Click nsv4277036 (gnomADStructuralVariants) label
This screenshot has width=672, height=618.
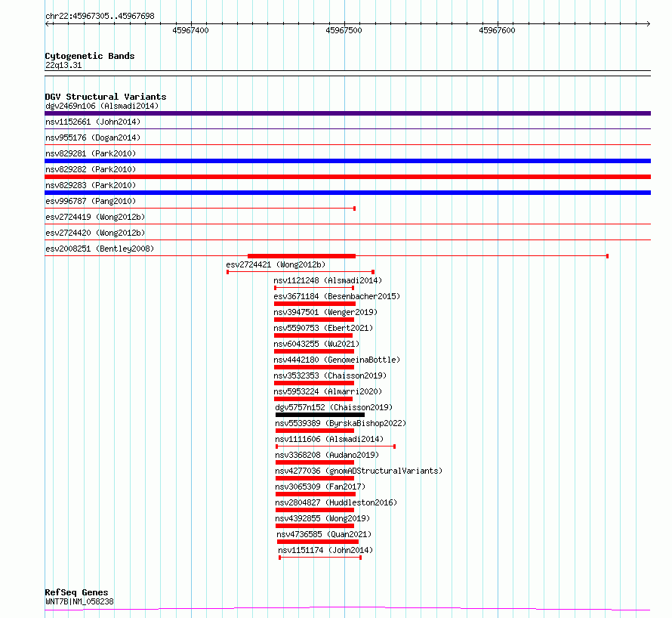[359, 471]
